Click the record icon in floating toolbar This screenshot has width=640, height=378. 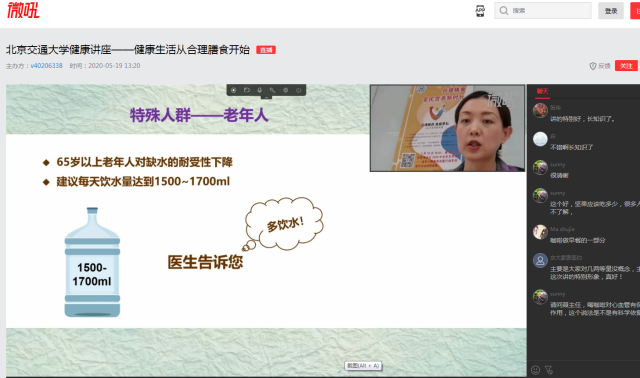point(233,90)
